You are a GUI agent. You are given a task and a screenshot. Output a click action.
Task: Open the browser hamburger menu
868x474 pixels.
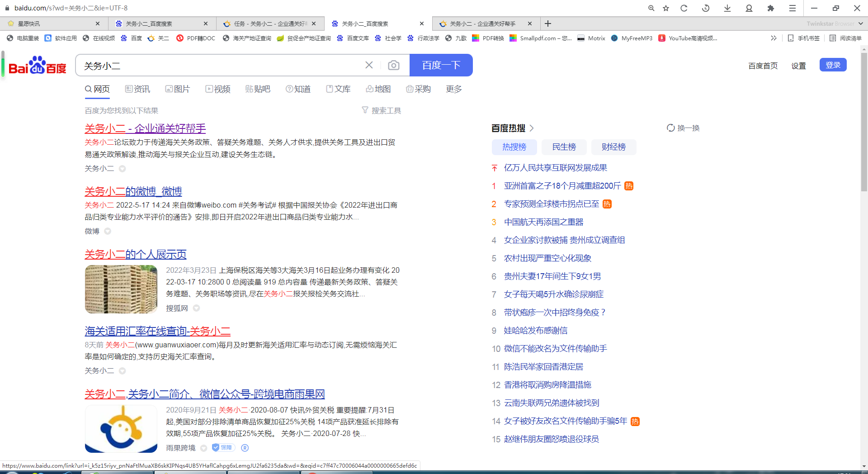tap(793, 8)
